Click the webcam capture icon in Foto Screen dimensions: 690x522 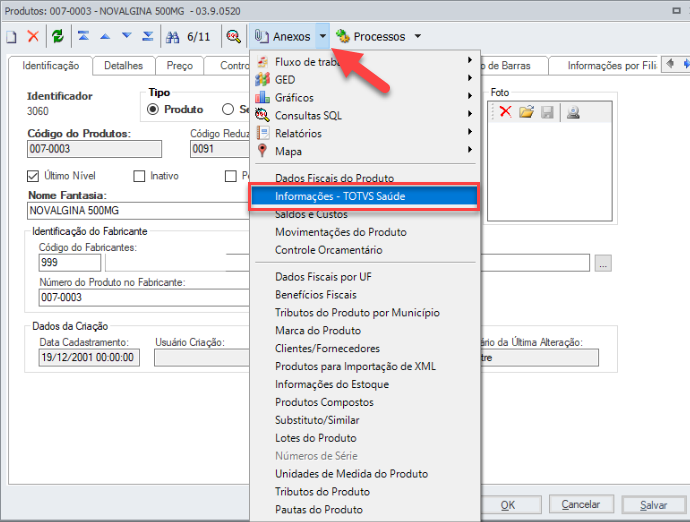(x=573, y=112)
